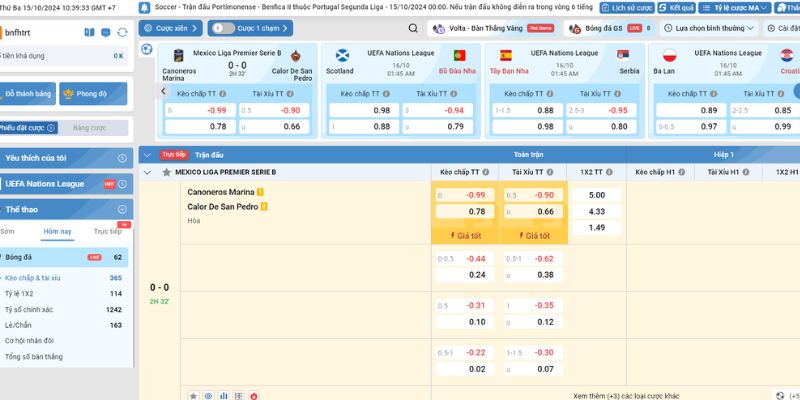Favorite Mexico Liga Premier Serie B star
This screenshot has width=800, height=400.
click(166, 172)
